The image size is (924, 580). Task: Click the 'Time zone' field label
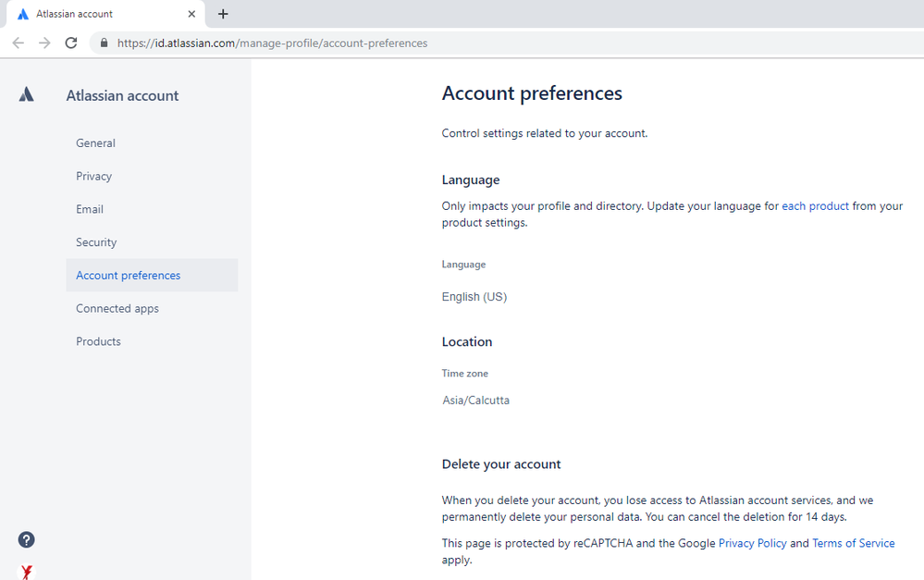[x=465, y=374]
